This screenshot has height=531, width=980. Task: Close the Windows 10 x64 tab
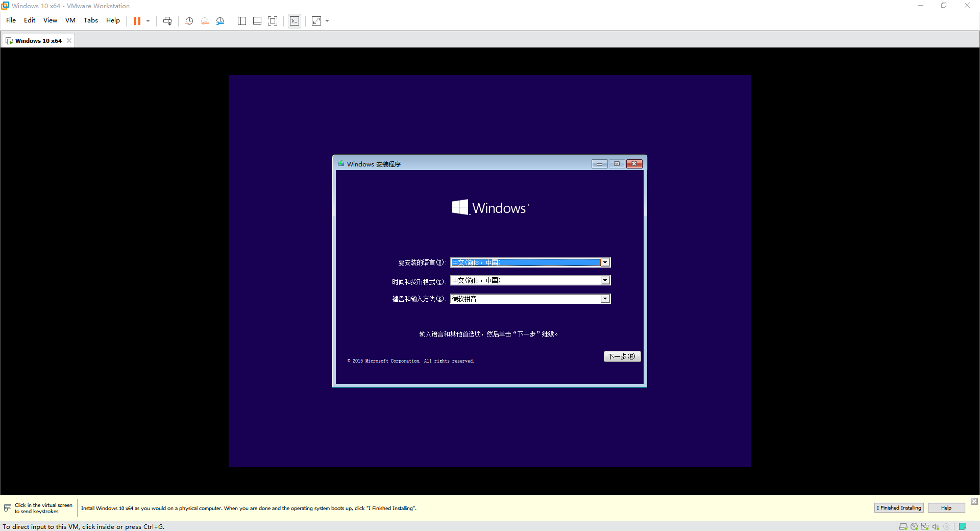click(69, 41)
